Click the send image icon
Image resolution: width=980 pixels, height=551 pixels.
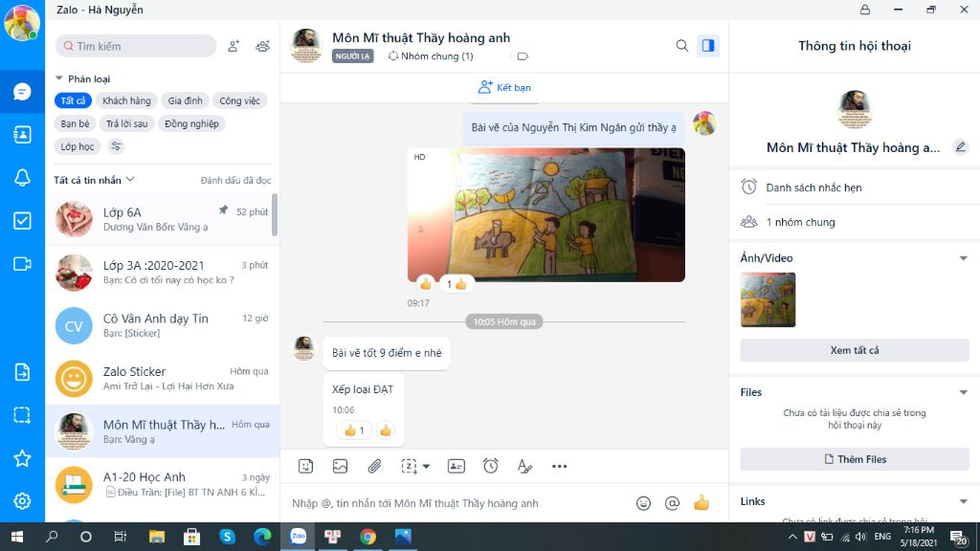click(340, 466)
